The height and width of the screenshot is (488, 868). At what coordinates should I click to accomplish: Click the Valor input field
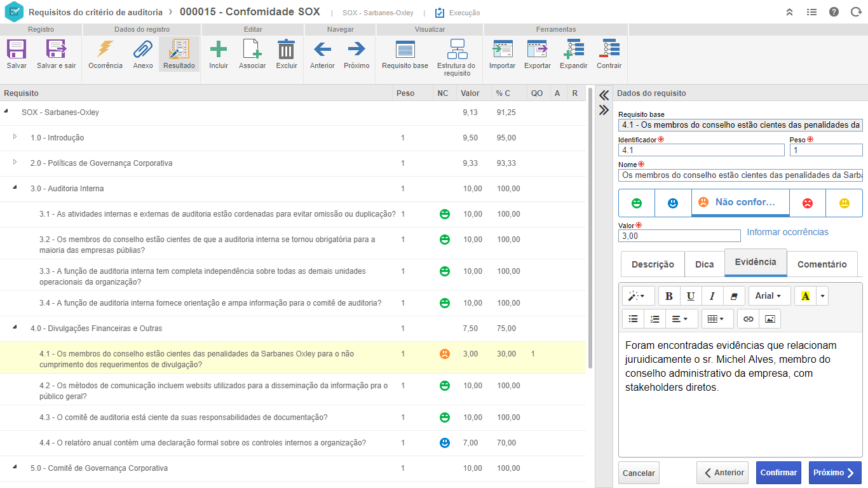tap(679, 236)
